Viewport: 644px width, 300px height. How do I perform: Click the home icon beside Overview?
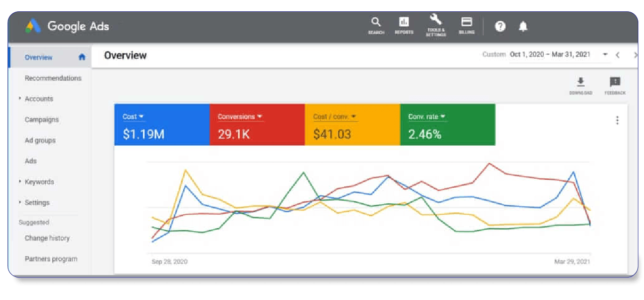pos(82,57)
